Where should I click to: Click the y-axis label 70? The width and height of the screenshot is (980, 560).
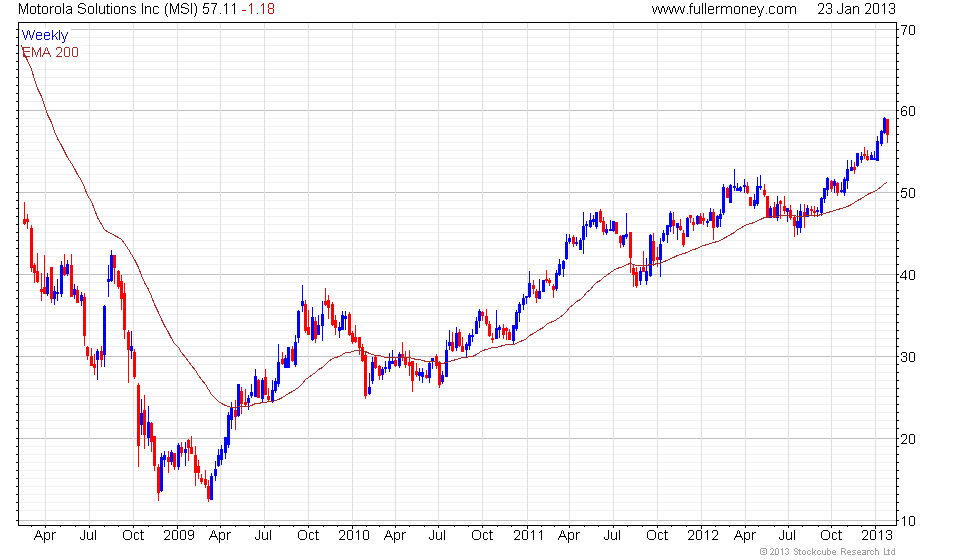(x=908, y=30)
